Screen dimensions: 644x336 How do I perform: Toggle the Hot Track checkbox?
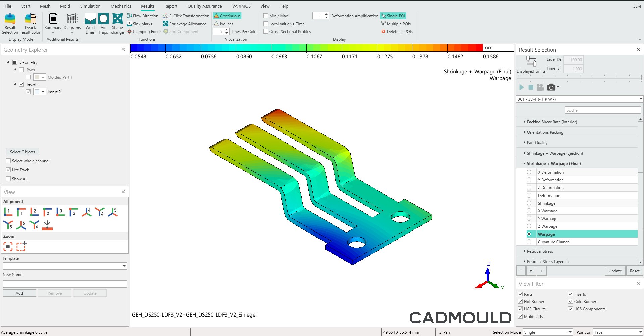[x=8, y=170]
